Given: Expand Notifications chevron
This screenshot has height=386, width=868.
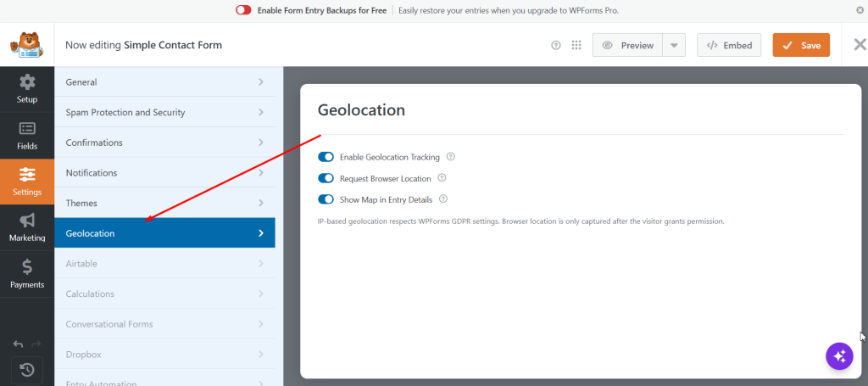Looking at the screenshot, I should coord(261,173).
